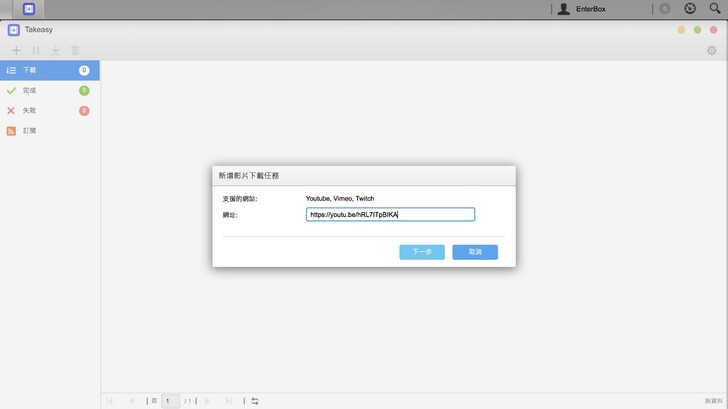Click the Youtube, Vimeo, Twitch text
Screen dimensions: 728x409
340,198
